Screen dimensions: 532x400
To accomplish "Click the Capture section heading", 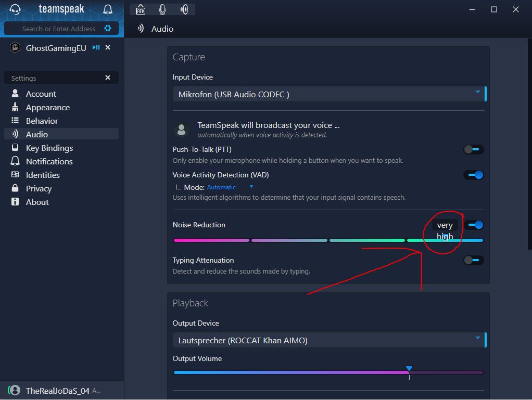I will (188, 57).
